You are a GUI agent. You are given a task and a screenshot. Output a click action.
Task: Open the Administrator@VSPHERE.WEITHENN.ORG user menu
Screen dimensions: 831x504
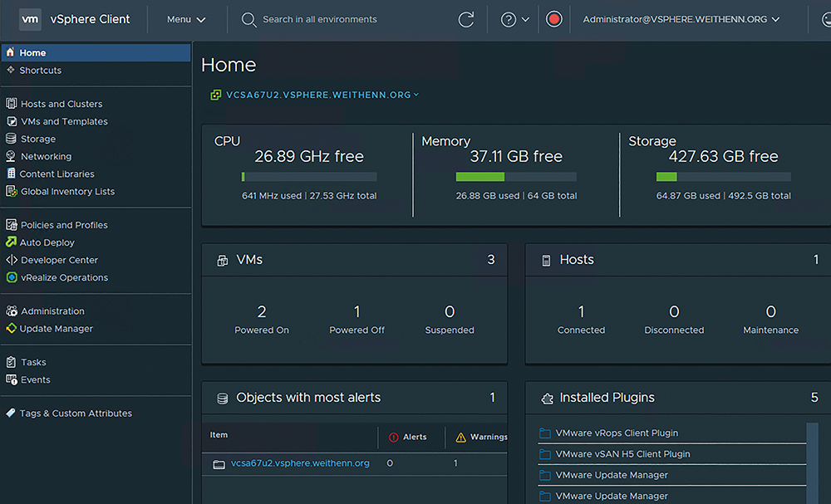681,20
